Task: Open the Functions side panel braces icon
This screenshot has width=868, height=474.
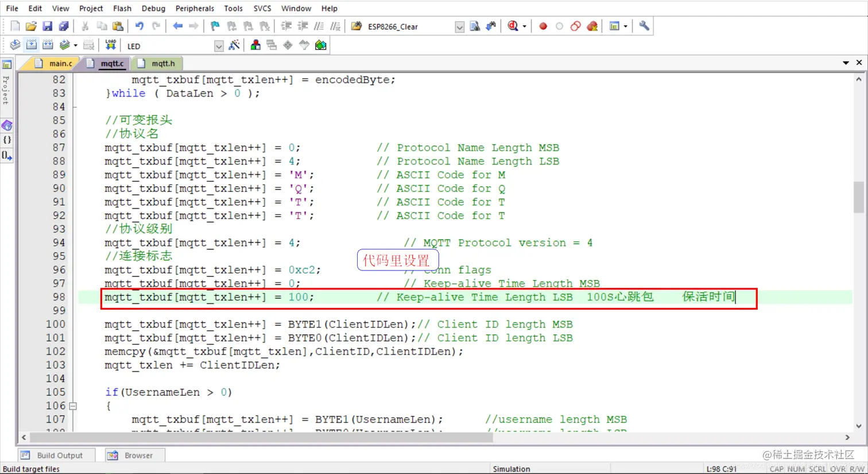Action: (7, 140)
